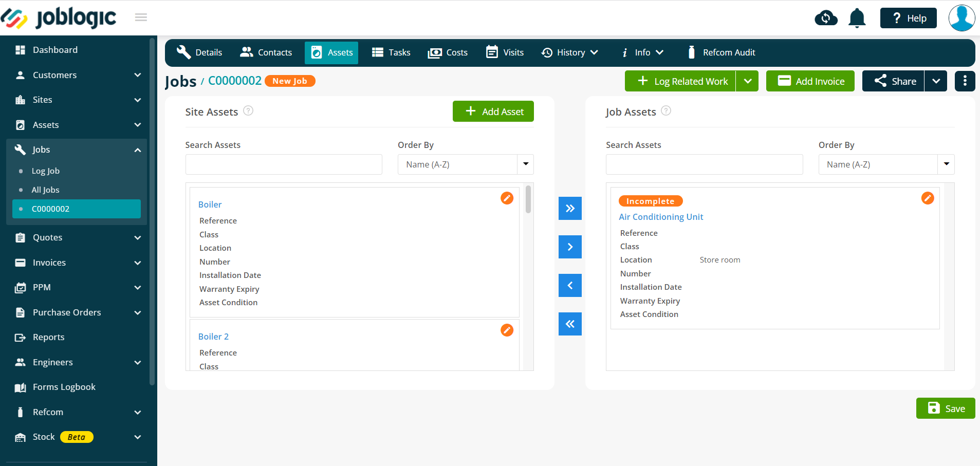Click the Site Assets list scrollbar
Screen dimensions: 980x466
(528, 199)
